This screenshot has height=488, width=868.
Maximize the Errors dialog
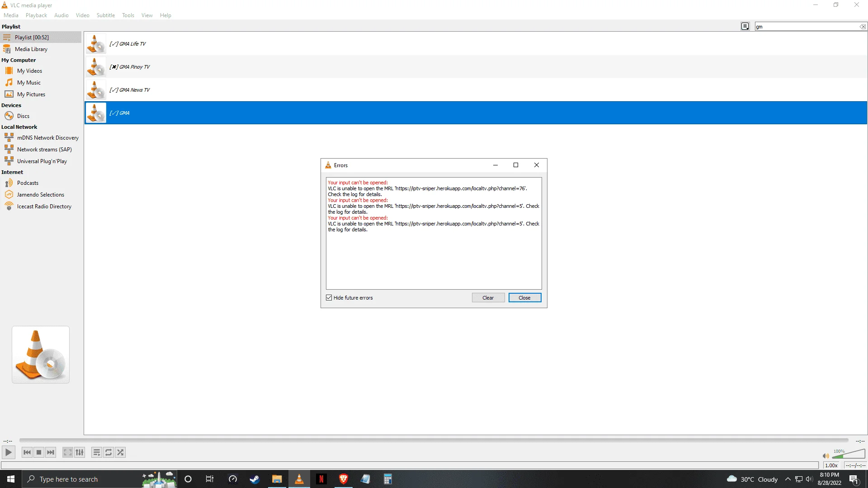click(x=516, y=165)
